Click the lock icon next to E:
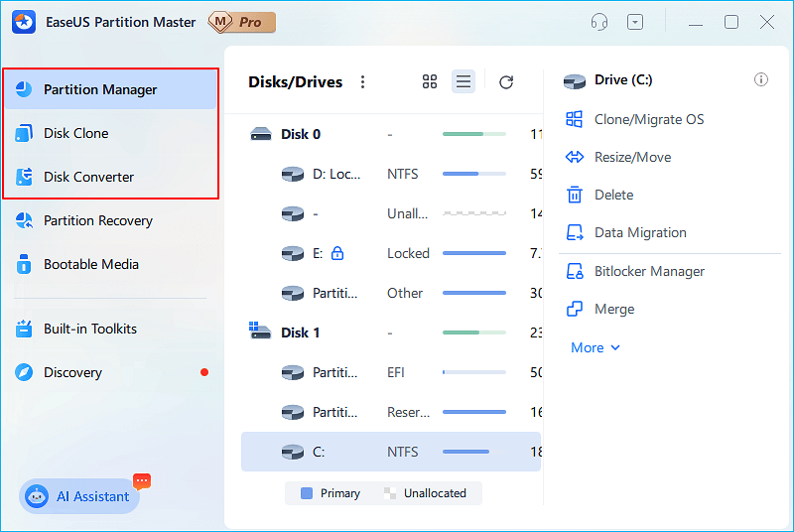794x532 pixels. click(x=337, y=253)
